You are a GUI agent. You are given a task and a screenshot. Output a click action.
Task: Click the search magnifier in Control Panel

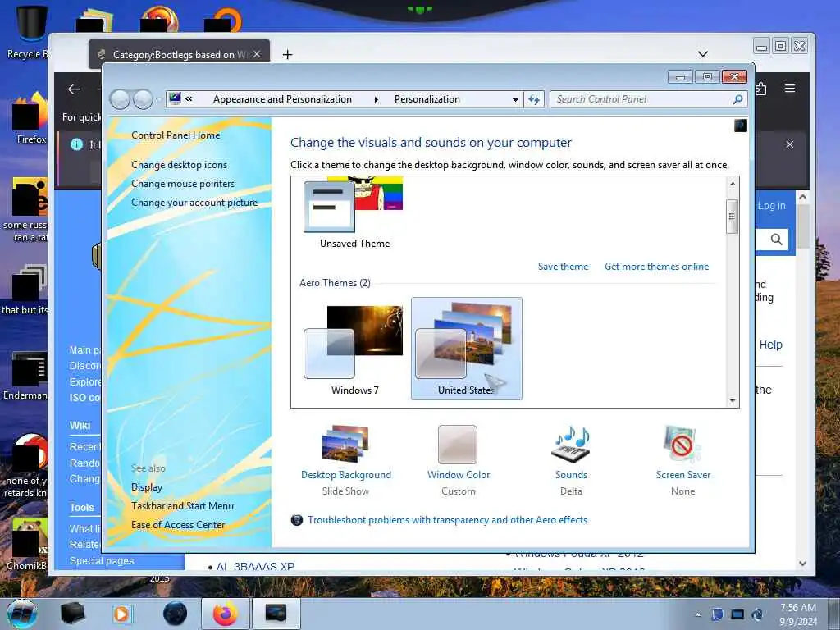[737, 99]
